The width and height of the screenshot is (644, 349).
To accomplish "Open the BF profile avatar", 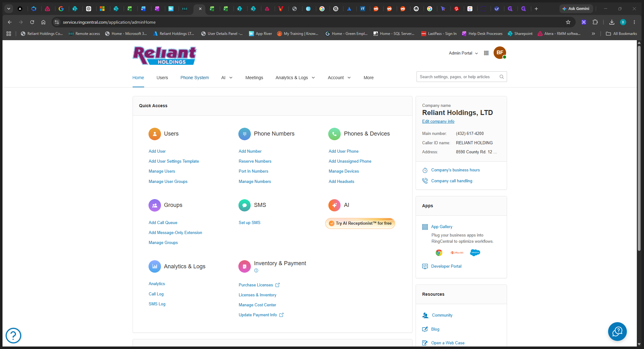I will tap(500, 53).
